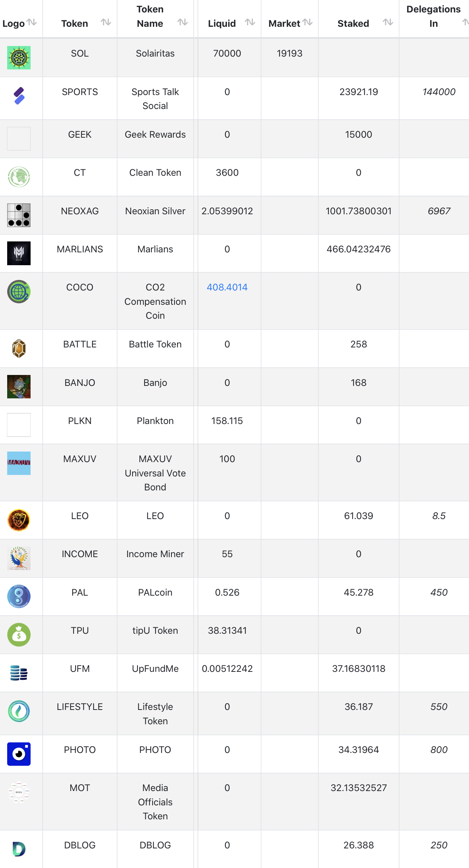Open the 408.4014 COCO liquid link
The height and width of the screenshot is (868, 469).
(x=227, y=287)
